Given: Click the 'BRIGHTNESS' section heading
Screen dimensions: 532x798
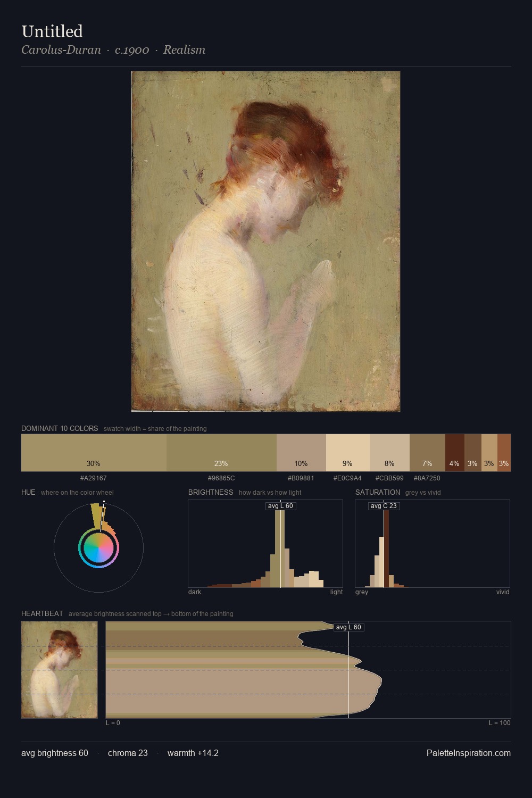Looking at the screenshot, I should [211, 492].
